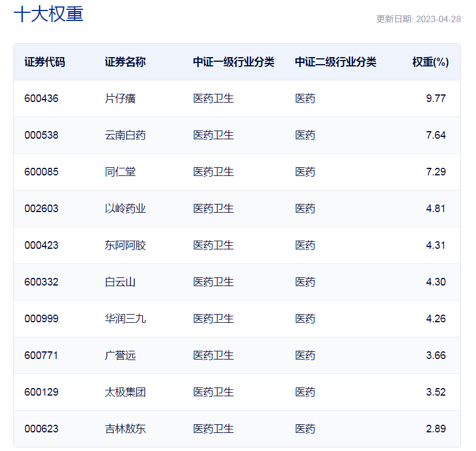The height and width of the screenshot is (451, 476).
Task: Select stock name 太极集团
Action: pyautogui.click(x=125, y=392)
